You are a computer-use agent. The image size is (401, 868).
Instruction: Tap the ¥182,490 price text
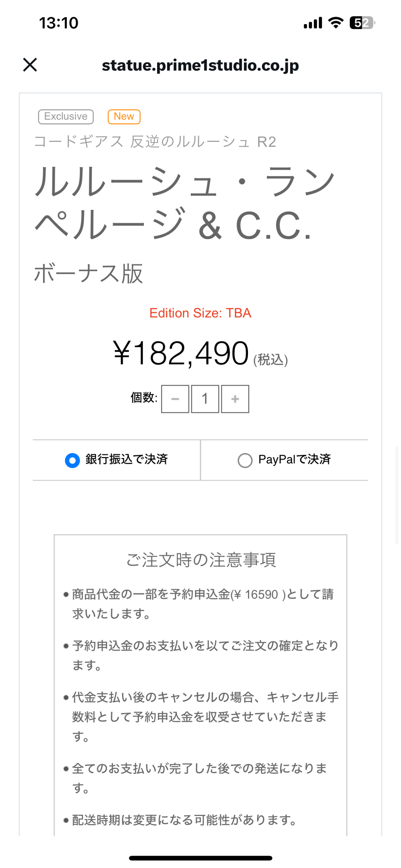coord(181,353)
